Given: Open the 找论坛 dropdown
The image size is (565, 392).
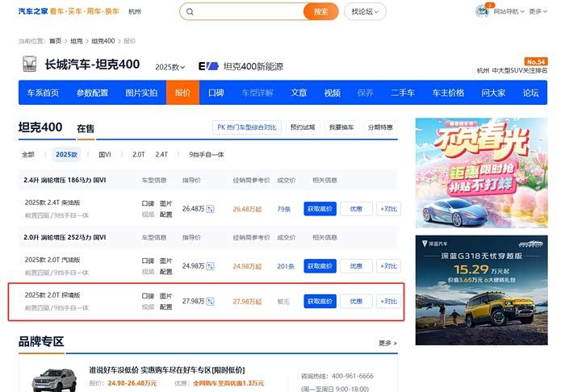Looking at the screenshot, I should tap(365, 12).
